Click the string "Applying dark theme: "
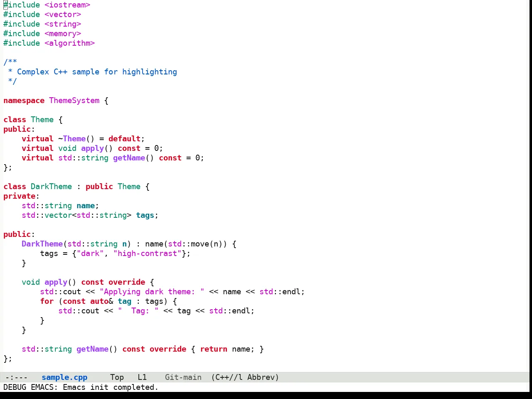This screenshot has height=399, width=532. pyautogui.click(x=152, y=292)
